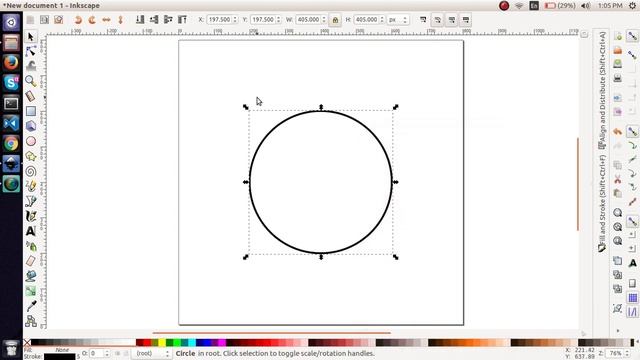Viewport: 640px width, 360px height.
Task: Choose the cyan palette swatch
Action: [x=192, y=342]
